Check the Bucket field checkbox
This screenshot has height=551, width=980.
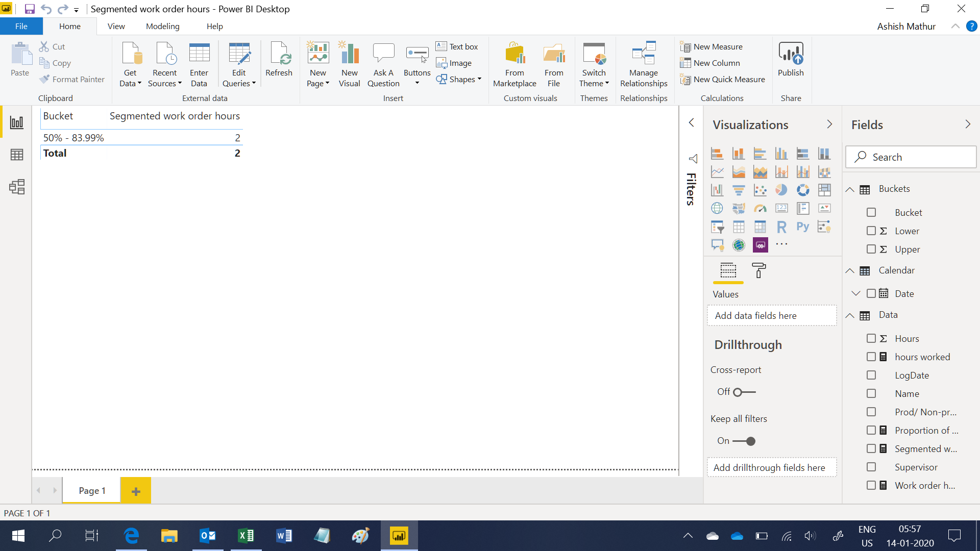coord(871,212)
